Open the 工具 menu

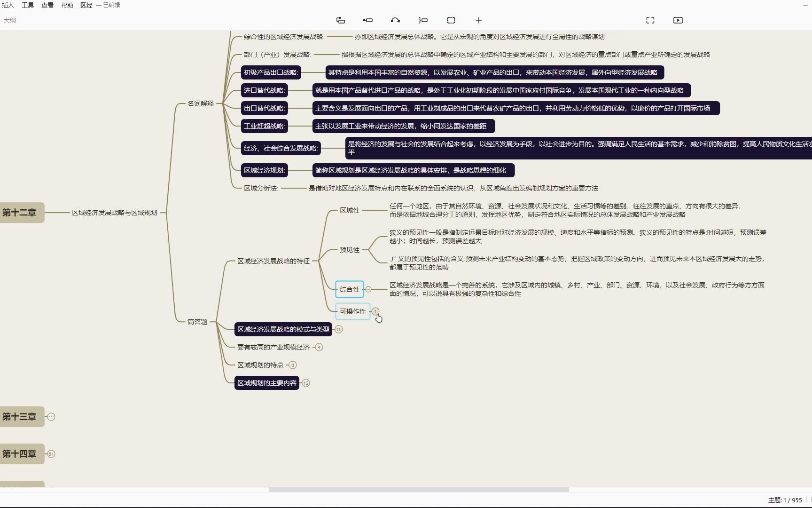[28, 5]
